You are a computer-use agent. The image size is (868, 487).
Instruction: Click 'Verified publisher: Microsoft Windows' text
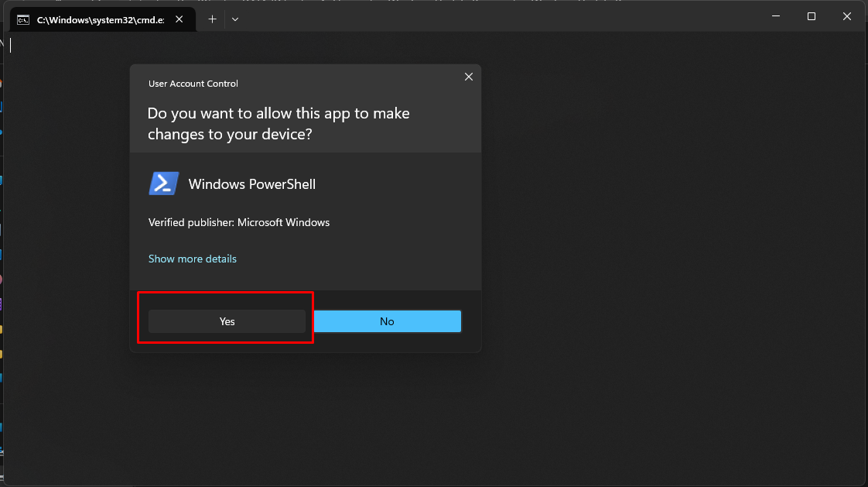239,223
